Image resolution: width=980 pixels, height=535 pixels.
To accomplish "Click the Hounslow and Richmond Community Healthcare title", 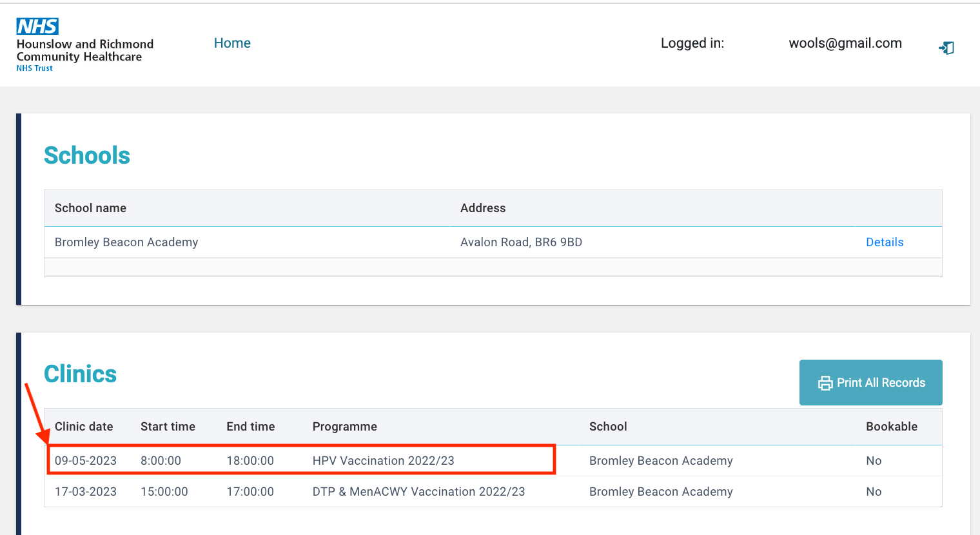I will pyautogui.click(x=85, y=50).
